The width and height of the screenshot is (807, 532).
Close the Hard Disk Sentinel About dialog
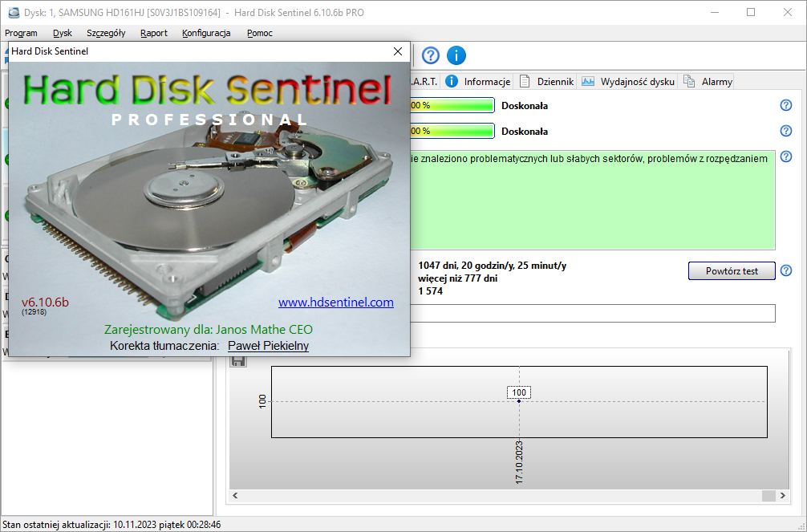[398, 51]
